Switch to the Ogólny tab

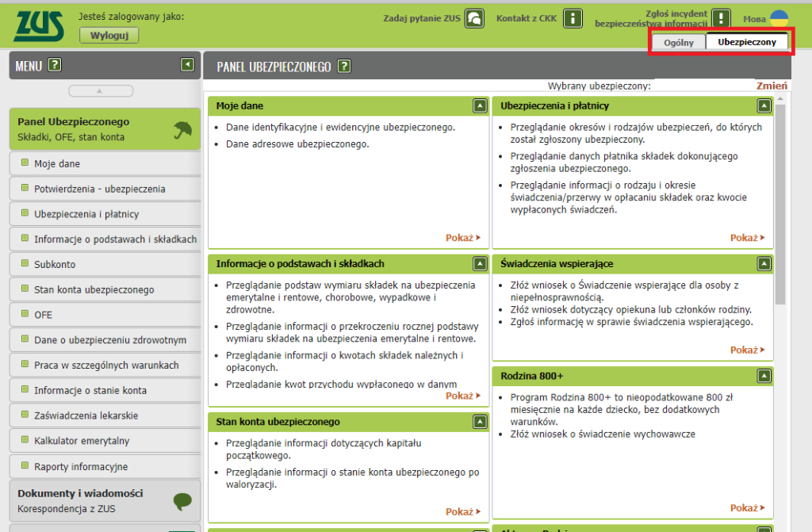[678, 42]
